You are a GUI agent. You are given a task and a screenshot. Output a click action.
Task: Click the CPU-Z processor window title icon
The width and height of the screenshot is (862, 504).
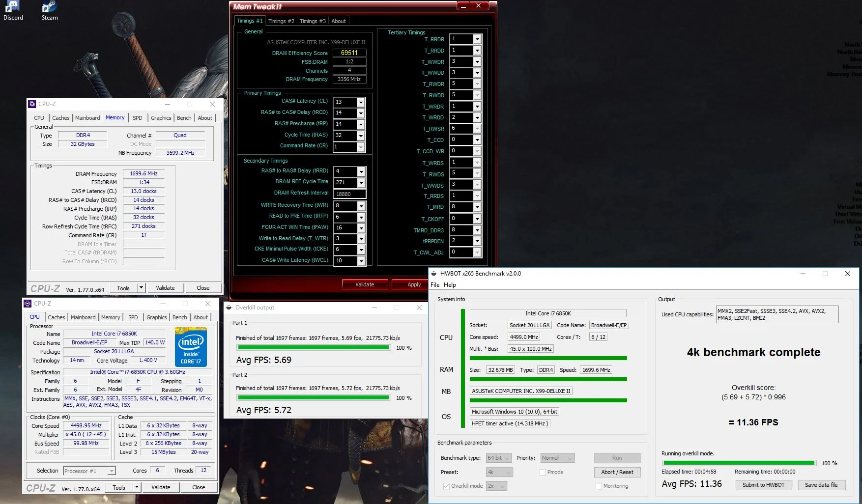(28, 304)
